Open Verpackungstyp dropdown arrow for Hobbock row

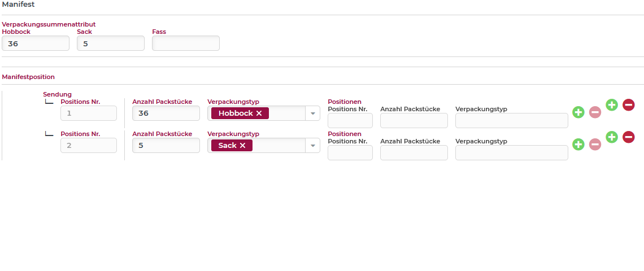coord(312,113)
